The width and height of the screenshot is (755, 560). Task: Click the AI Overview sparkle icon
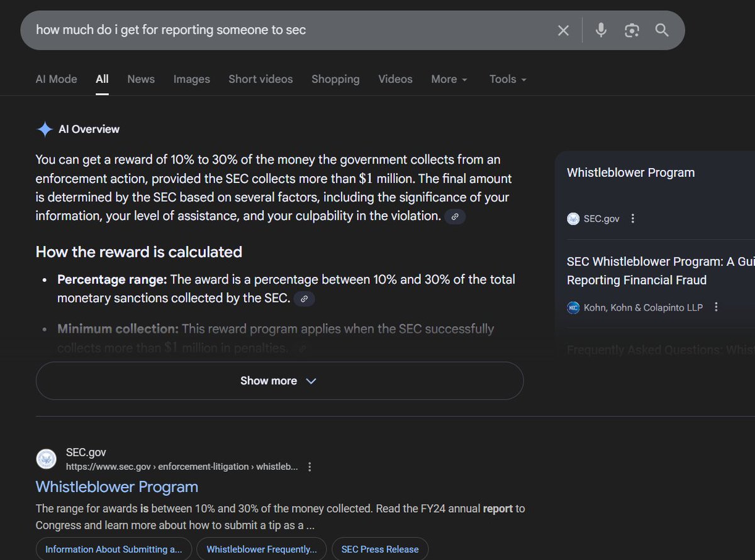click(45, 130)
